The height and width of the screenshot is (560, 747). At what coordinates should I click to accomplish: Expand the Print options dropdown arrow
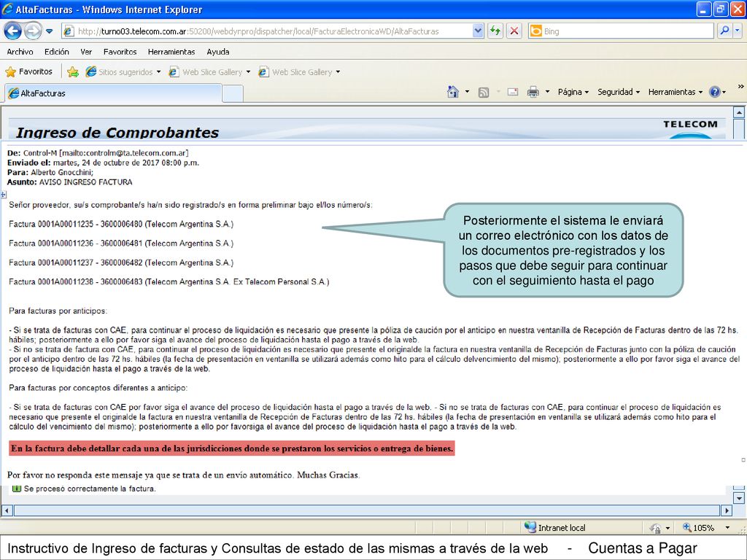(547, 92)
